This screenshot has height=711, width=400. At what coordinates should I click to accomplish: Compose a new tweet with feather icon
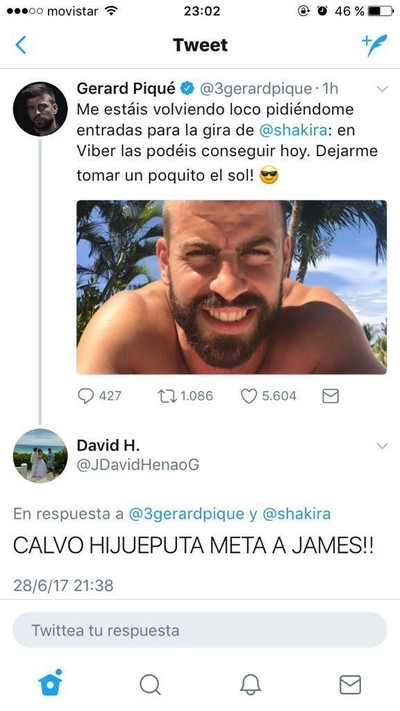point(375,45)
